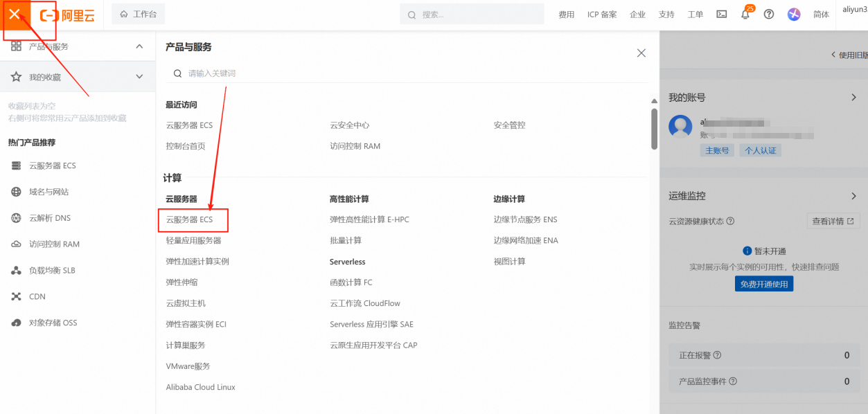The width and height of the screenshot is (868, 414).
Task: Click the help question mark icon
Action: pyautogui.click(x=769, y=15)
